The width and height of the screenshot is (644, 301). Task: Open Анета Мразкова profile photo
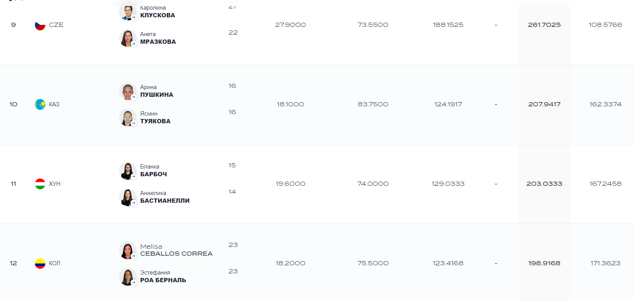[x=127, y=38]
